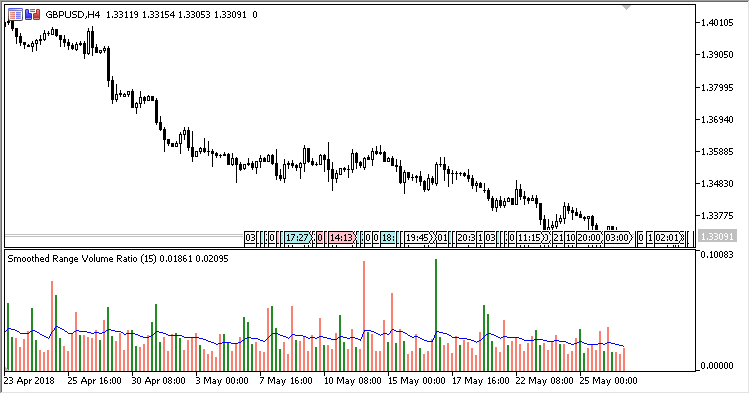
Task: Click the 03:00 event marker
Action: 618,238
